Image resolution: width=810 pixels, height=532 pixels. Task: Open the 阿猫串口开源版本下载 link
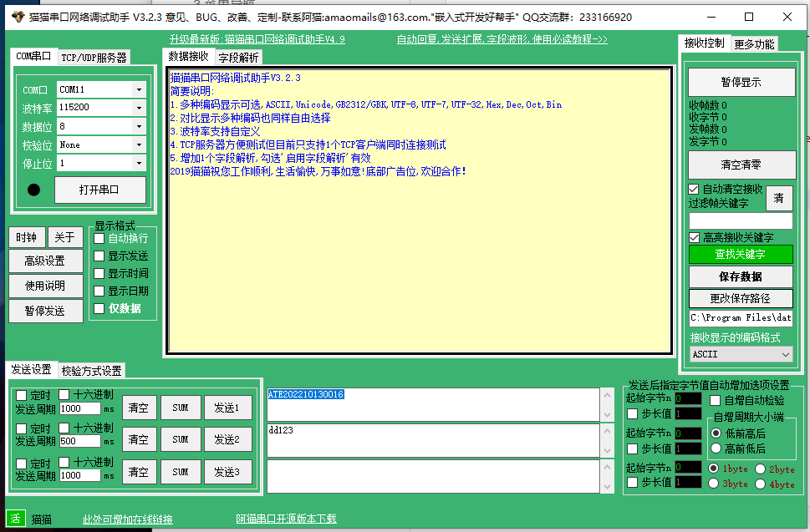click(x=286, y=519)
